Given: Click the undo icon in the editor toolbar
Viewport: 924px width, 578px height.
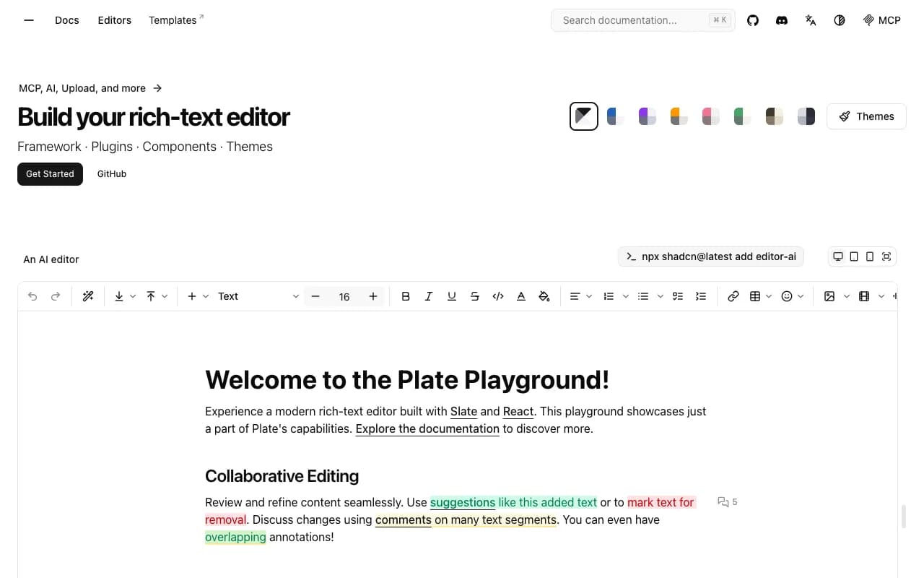Looking at the screenshot, I should (x=32, y=296).
